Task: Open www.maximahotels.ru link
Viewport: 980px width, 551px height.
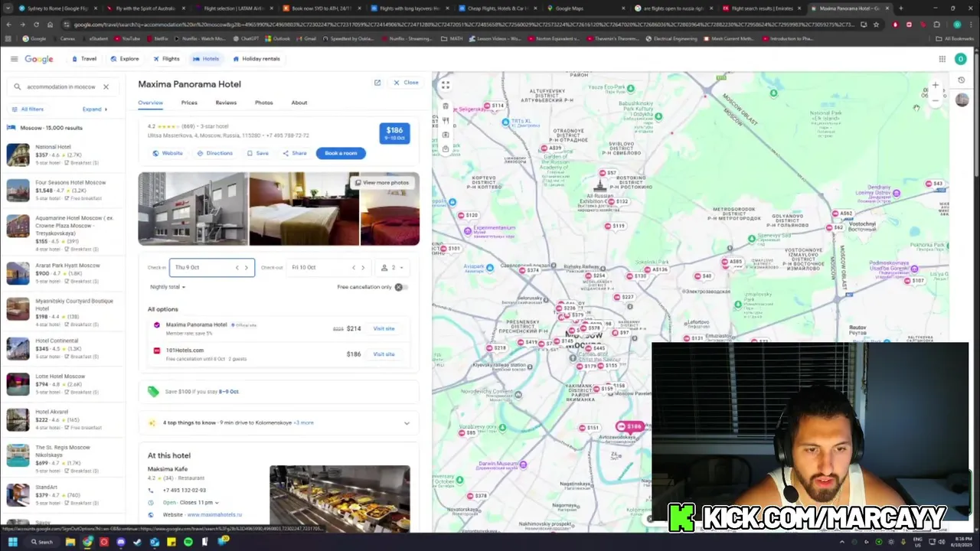Action: pos(214,515)
